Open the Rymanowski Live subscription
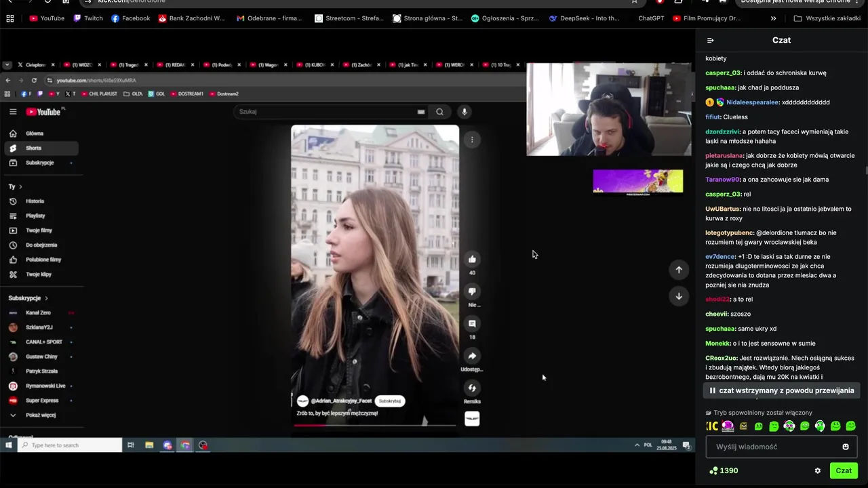This screenshot has width=868, height=488. coord(41,386)
